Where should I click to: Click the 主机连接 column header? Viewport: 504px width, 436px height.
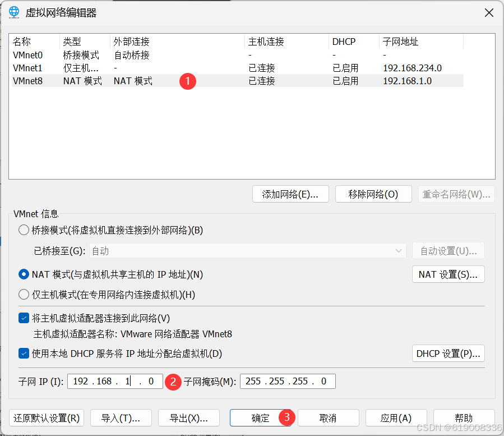click(286, 42)
